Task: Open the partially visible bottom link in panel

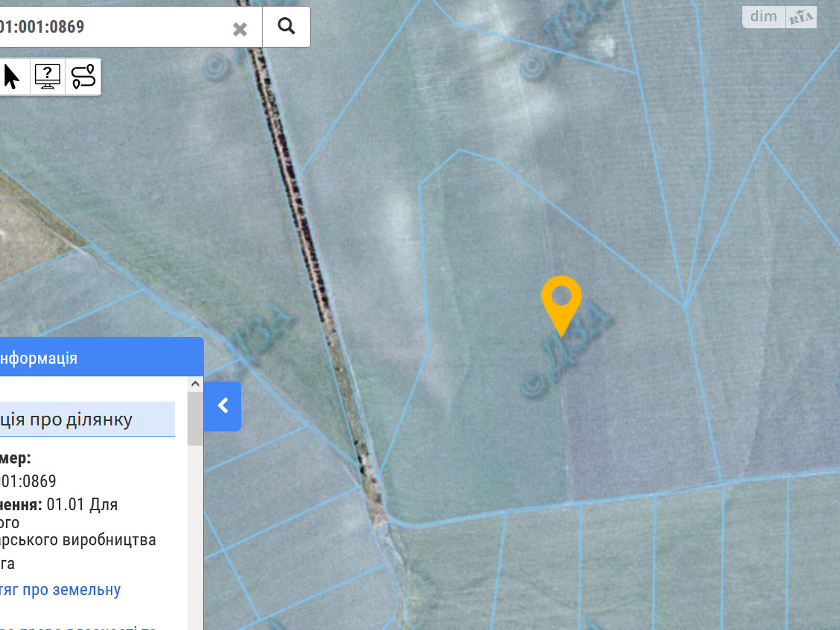Action: coord(79,626)
